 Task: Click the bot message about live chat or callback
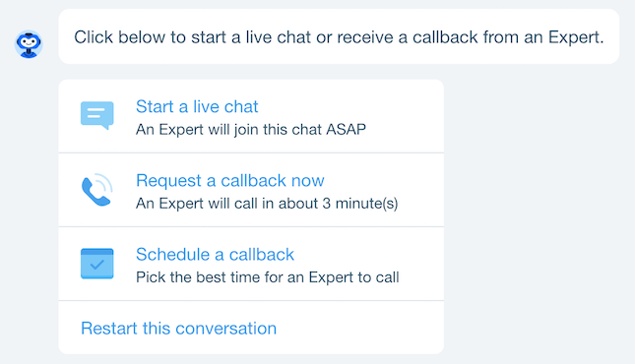pos(339,36)
